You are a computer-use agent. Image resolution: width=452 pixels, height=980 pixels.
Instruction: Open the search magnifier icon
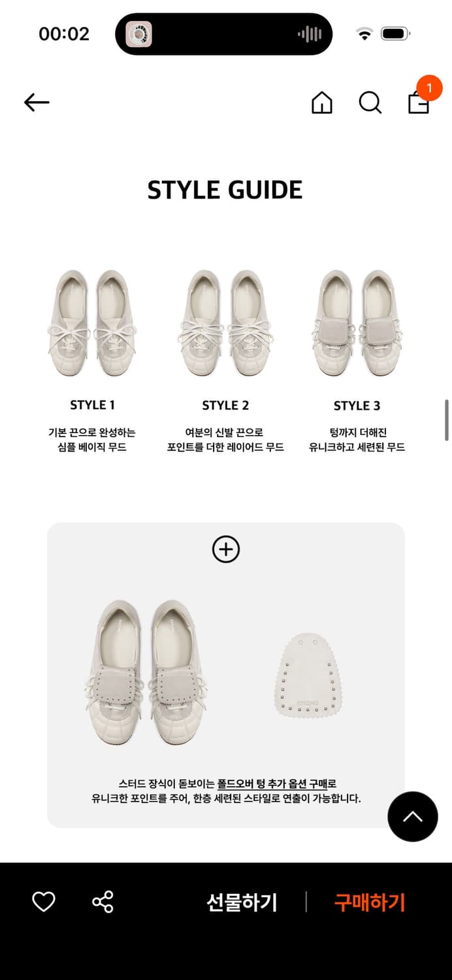pos(370,103)
